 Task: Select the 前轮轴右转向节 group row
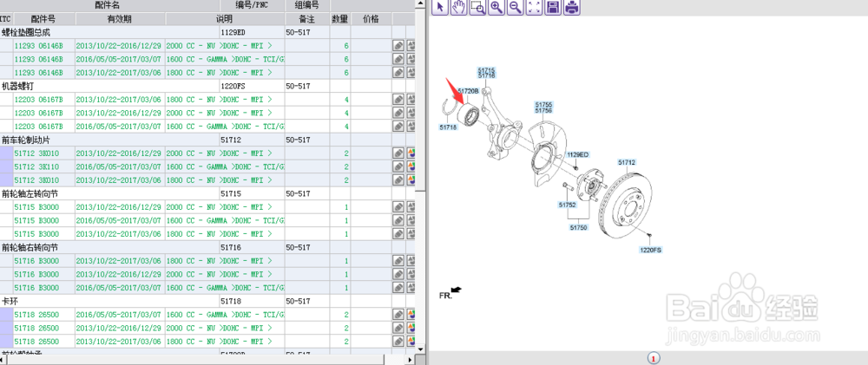[207, 247]
